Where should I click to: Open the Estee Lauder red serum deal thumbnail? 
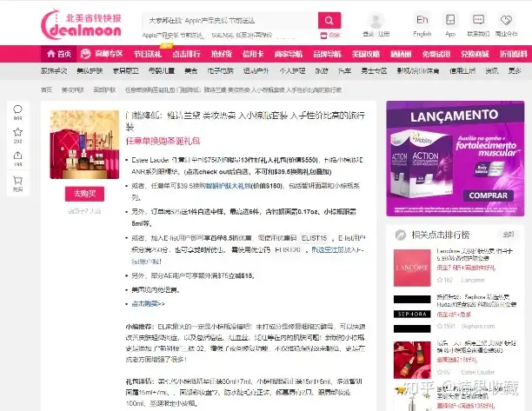412,360
